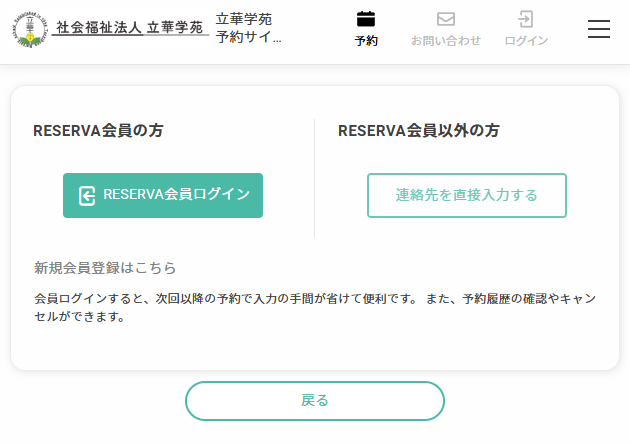Select the RESERVA会員以外の方 heading text
This screenshot has height=443, width=630.
tap(419, 131)
